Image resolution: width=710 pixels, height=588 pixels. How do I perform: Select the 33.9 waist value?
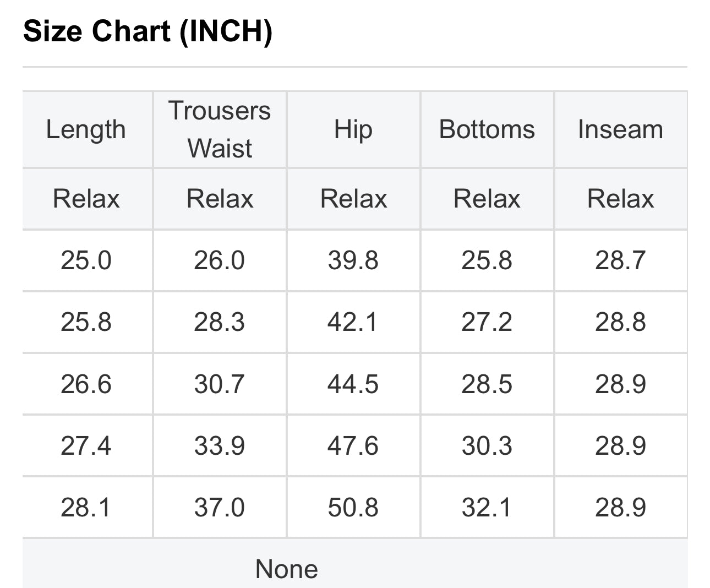(219, 445)
